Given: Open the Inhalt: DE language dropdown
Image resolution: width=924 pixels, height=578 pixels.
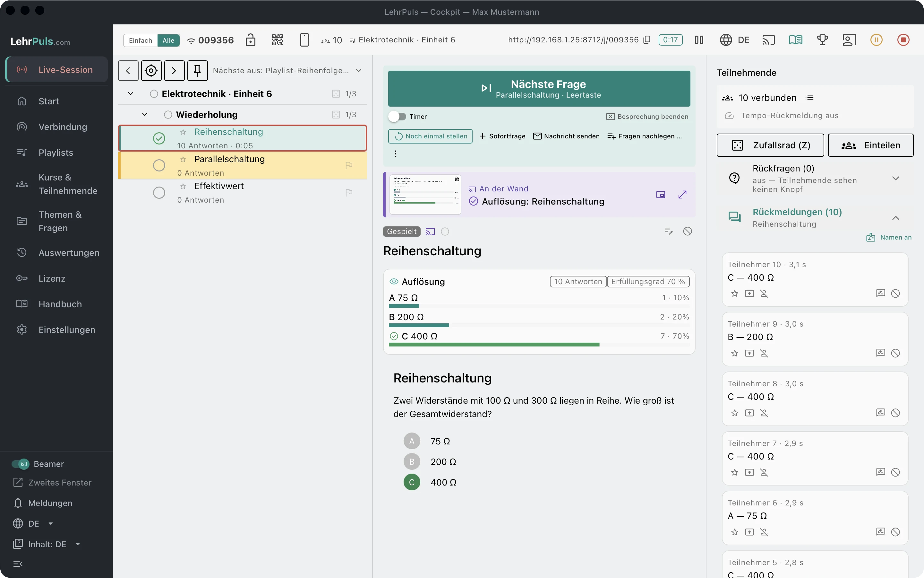Looking at the screenshot, I should point(47,544).
